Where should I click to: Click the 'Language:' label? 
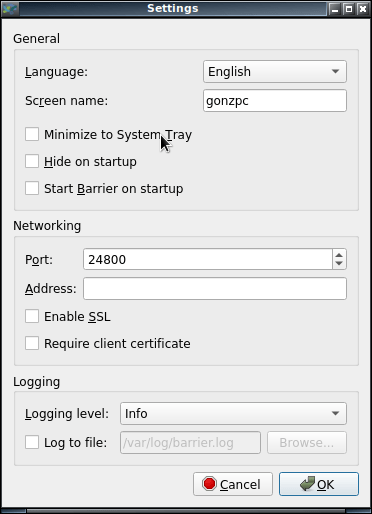pos(56,72)
